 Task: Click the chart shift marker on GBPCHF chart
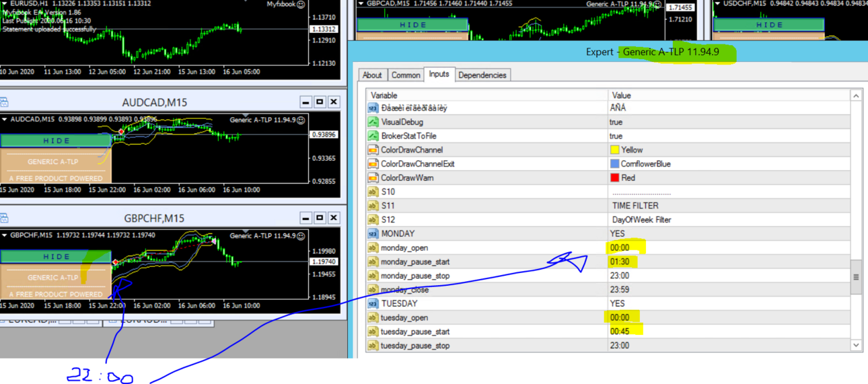pos(246,231)
